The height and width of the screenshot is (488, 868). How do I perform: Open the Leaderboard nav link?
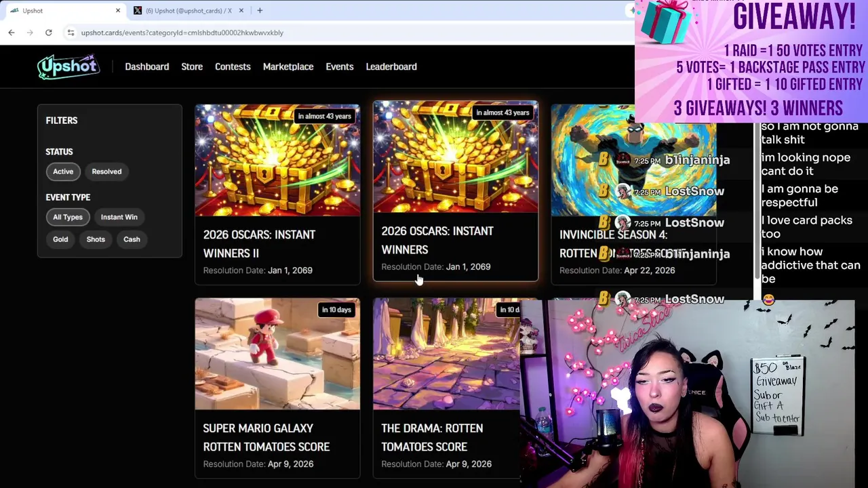click(391, 66)
